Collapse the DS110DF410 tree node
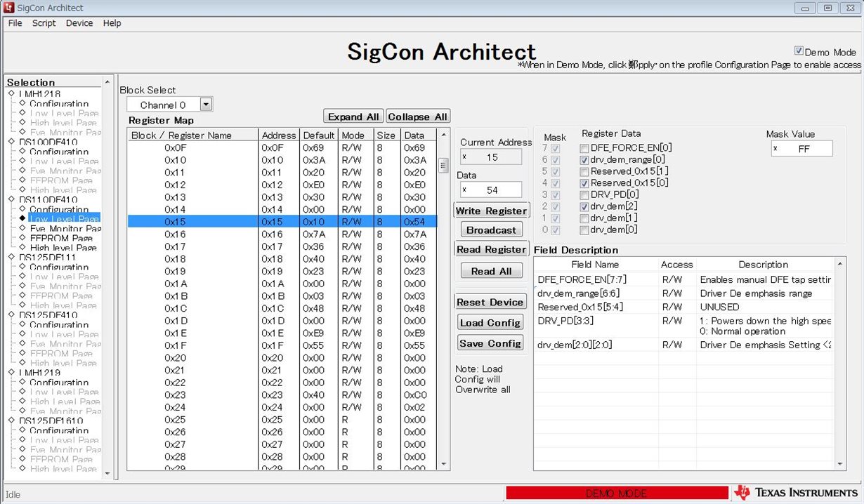 [11, 199]
